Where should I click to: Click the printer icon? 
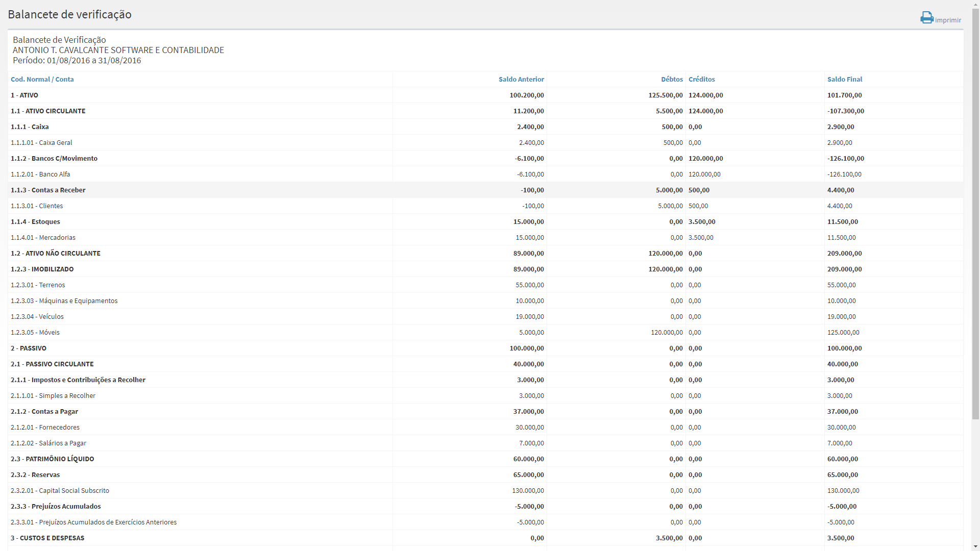point(927,17)
